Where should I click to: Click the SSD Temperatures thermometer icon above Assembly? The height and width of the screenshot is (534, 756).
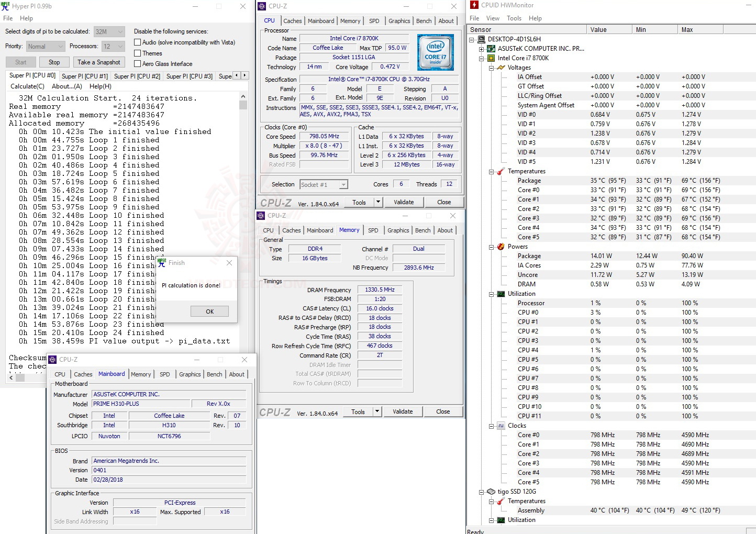[501, 501]
